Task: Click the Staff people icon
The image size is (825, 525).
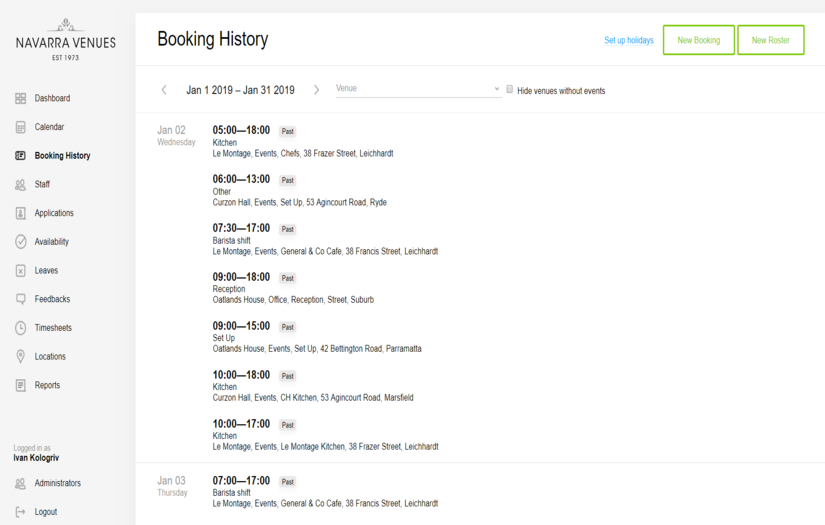Action: pyautogui.click(x=21, y=185)
